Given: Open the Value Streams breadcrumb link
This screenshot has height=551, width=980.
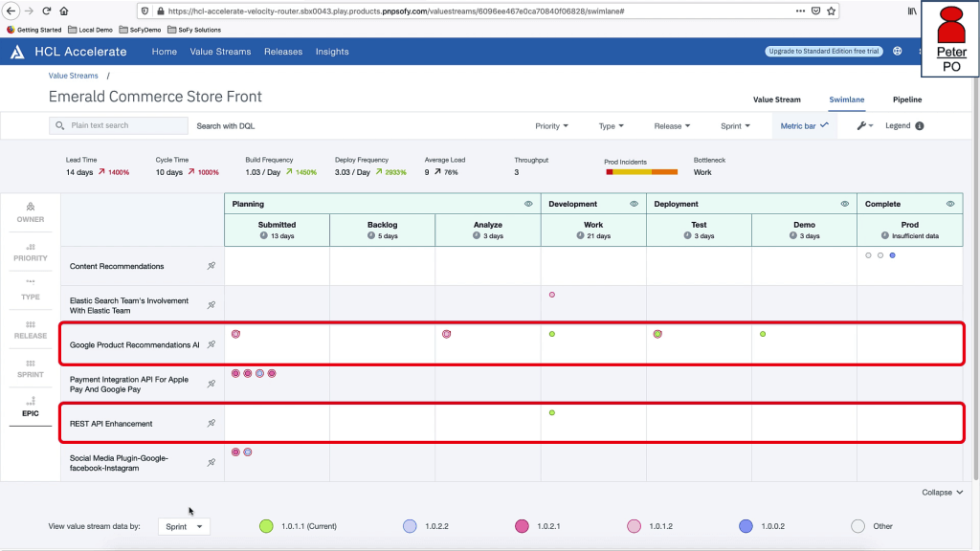Looking at the screenshot, I should point(74,76).
